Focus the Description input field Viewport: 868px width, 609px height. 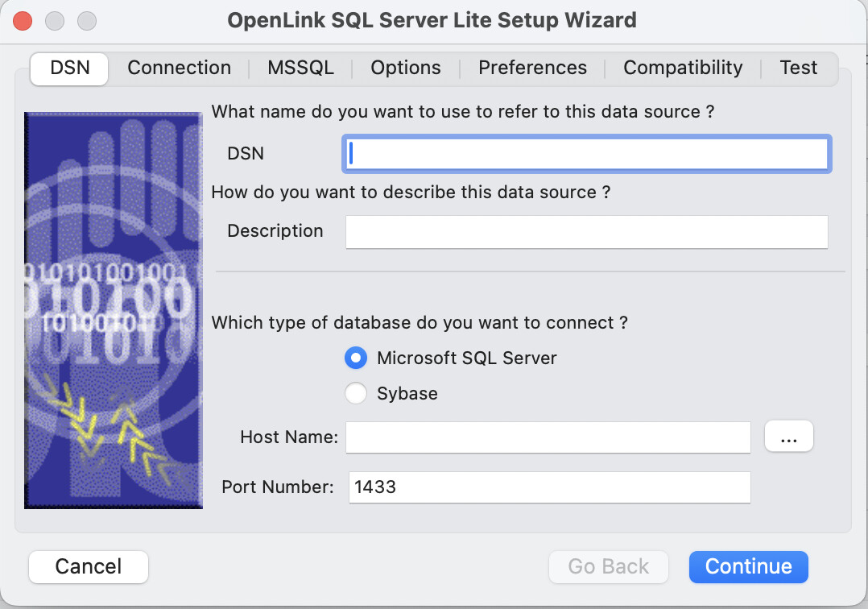[x=586, y=232]
